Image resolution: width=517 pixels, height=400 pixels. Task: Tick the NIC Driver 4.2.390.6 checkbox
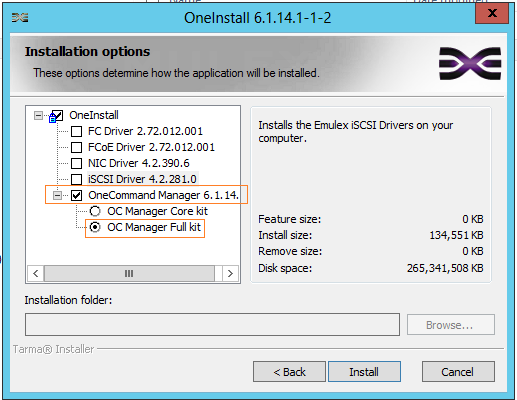(77, 163)
